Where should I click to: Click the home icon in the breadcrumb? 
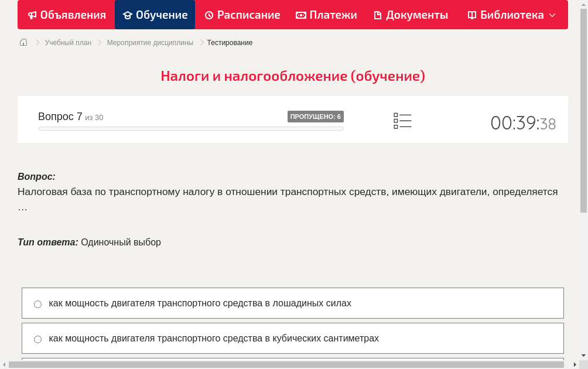click(x=23, y=42)
